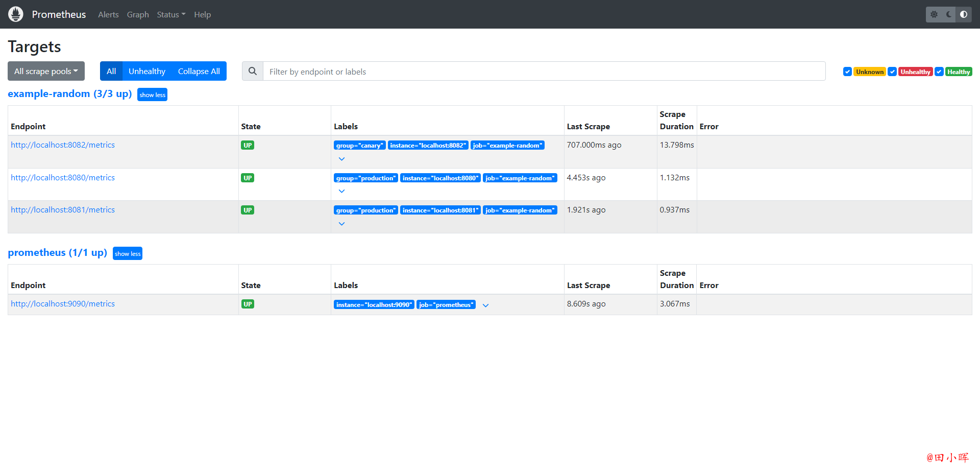This screenshot has width=980, height=474.
Task: Expand labels for localhost:8081 target
Action: click(342, 224)
